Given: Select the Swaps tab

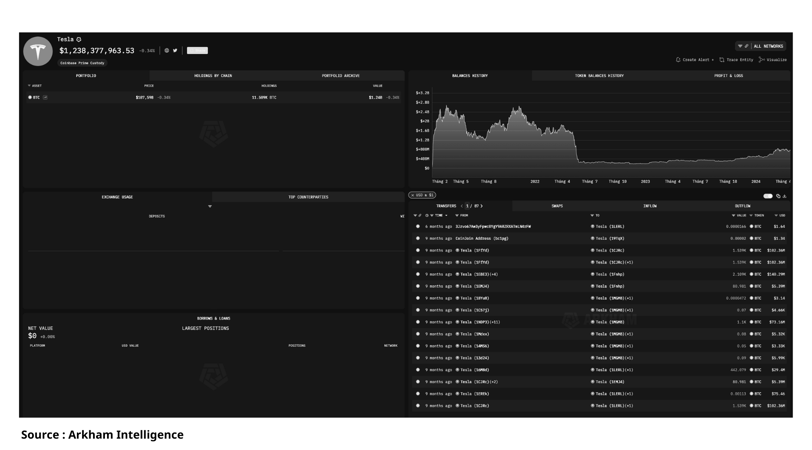Looking at the screenshot, I should [557, 206].
